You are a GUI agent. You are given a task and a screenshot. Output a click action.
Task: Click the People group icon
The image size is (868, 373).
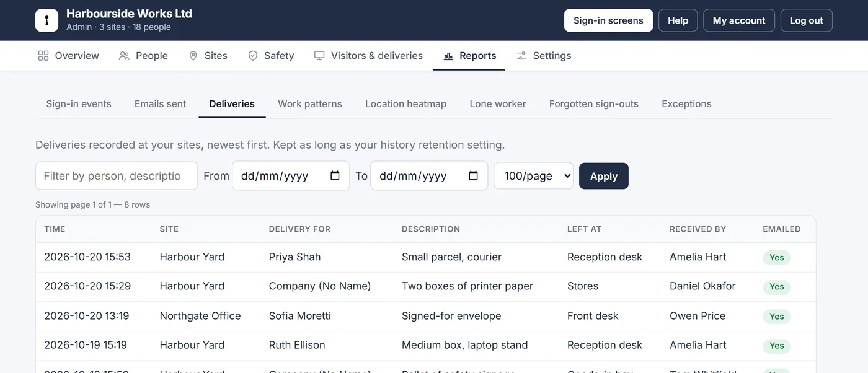coord(124,56)
